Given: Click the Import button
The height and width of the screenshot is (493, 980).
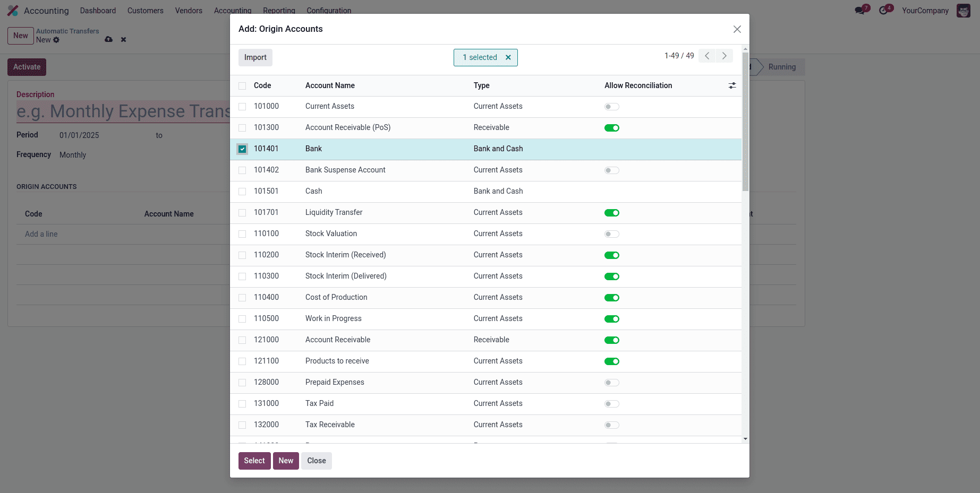Looking at the screenshot, I should tap(255, 57).
